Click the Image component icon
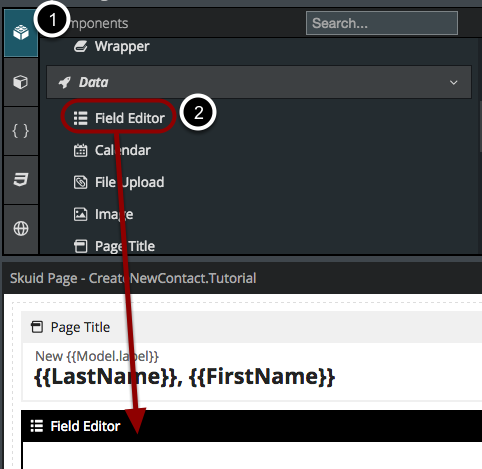Screen dimensions: 482x469 click(x=80, y=214)
